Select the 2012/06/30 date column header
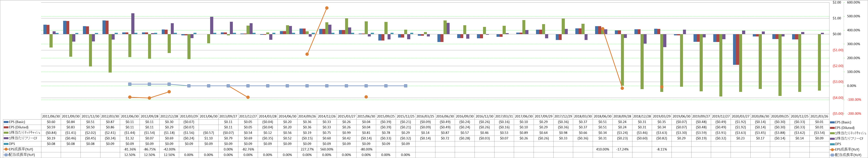Image resolution: width=868 pixels, height=158 pixels. (x=130, y=116)
